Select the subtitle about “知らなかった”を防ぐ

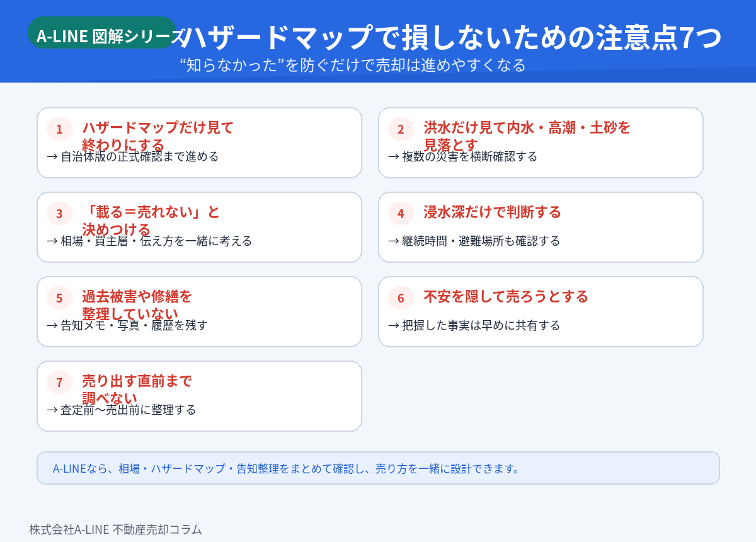coord(352,65)
